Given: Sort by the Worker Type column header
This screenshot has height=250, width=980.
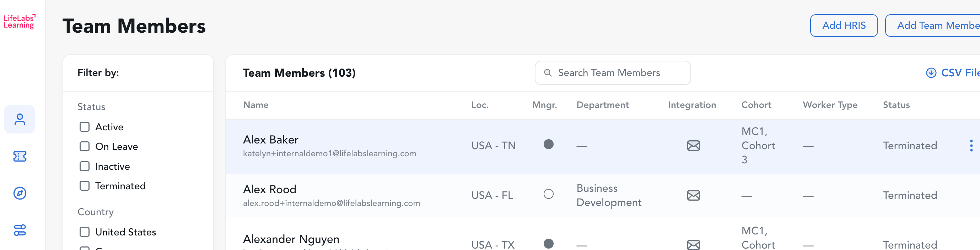Looking at the screenshot, I should coord(830,105).
